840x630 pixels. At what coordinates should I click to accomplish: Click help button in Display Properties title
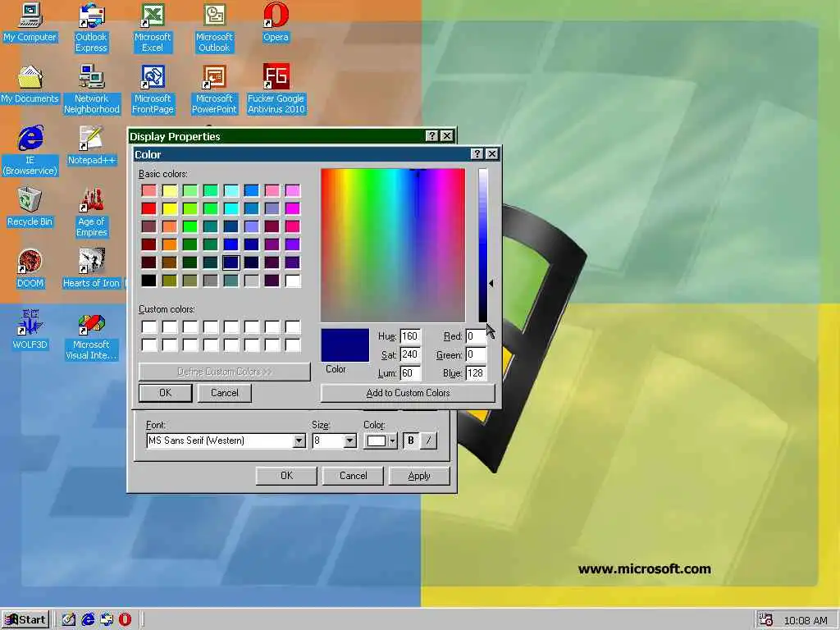[x=431, y=136]
